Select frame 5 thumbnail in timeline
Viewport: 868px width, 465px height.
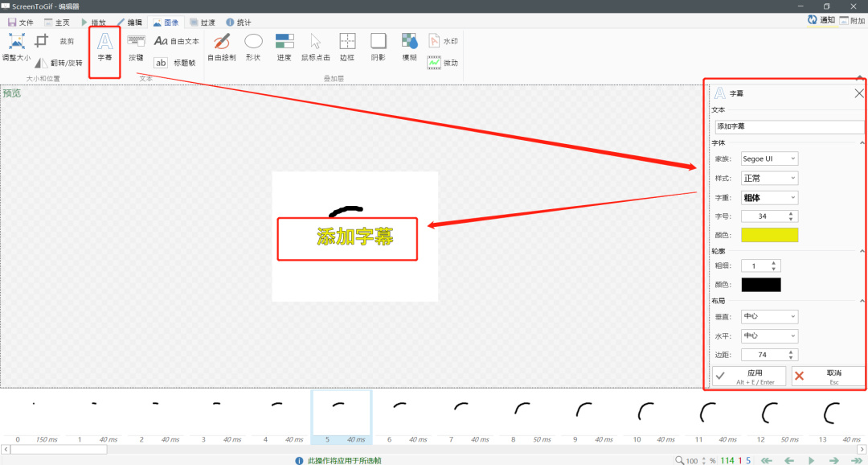click(x=341, y=417)
